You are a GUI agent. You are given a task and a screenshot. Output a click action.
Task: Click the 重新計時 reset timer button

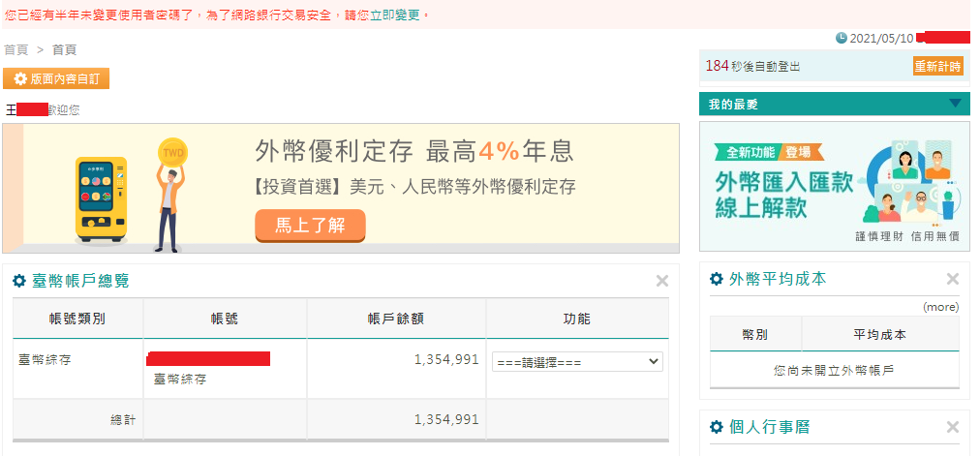(x=937, y=66)
